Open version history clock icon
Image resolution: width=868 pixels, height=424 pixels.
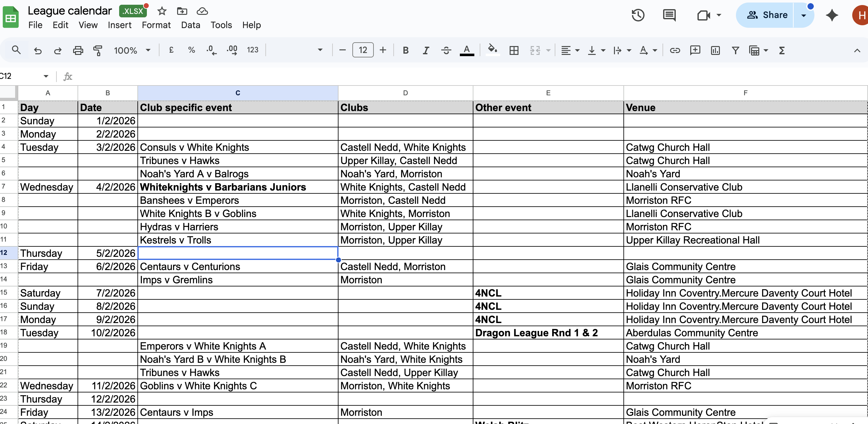click(x=638, y=15)
